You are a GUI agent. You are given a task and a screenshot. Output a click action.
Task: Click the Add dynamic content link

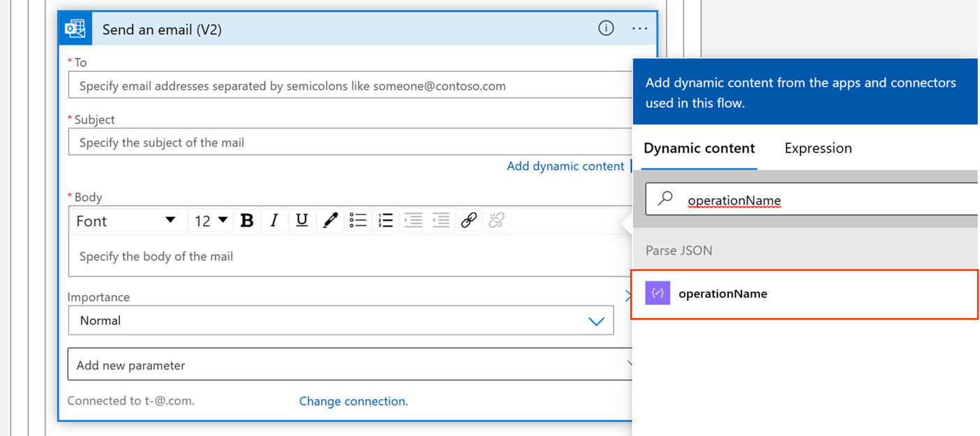coord(565,166)
